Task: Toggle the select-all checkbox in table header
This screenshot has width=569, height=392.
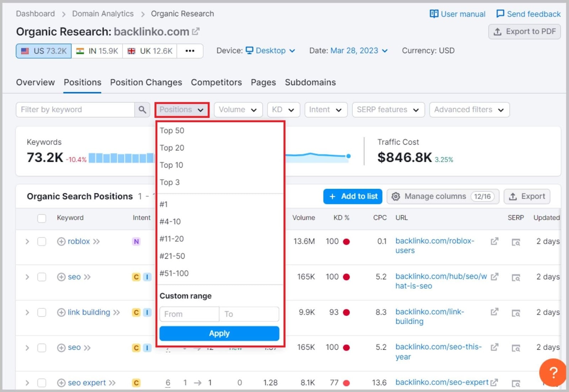Action: tap(42, 218)
